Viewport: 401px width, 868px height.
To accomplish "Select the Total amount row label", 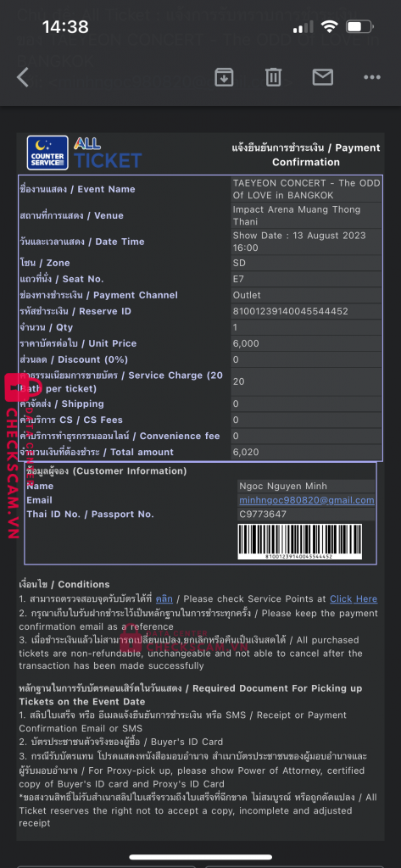I will tap(97, 452).
